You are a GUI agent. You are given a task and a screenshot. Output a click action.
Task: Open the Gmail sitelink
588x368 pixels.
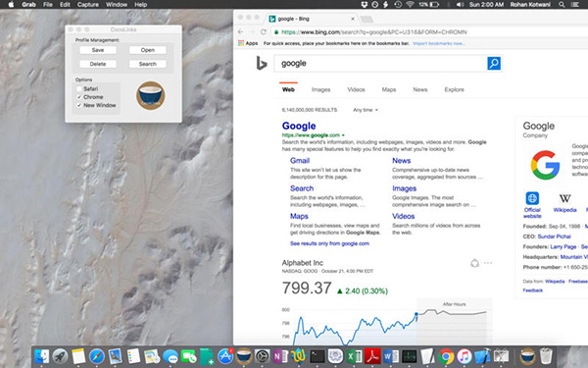(300, 161)
